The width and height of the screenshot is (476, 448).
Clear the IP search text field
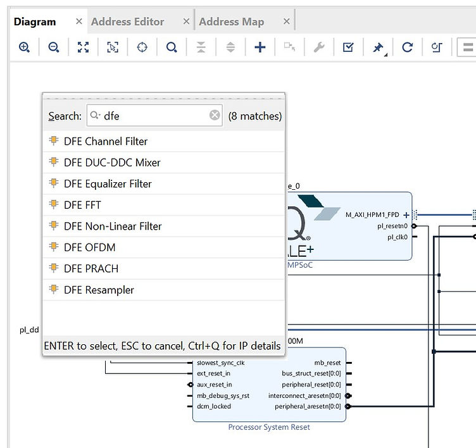(215, 115)
